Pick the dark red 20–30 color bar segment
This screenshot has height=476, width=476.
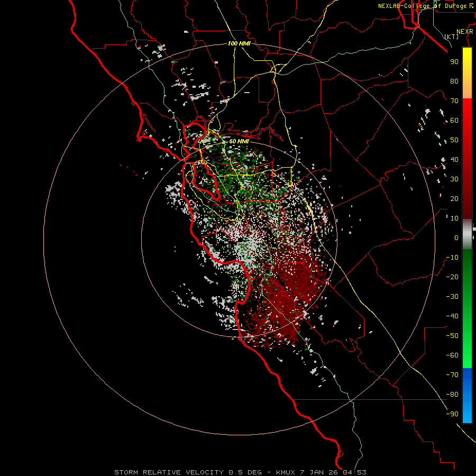(467, 189)
